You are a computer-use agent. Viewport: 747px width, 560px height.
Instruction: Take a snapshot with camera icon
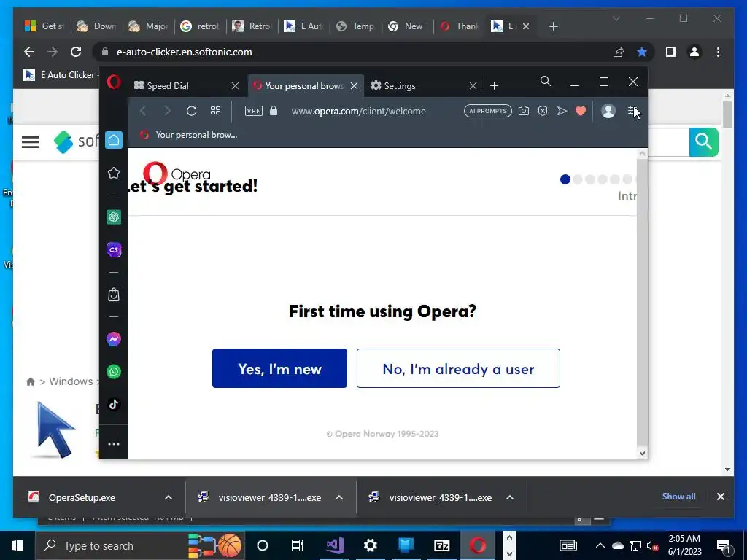524,111
